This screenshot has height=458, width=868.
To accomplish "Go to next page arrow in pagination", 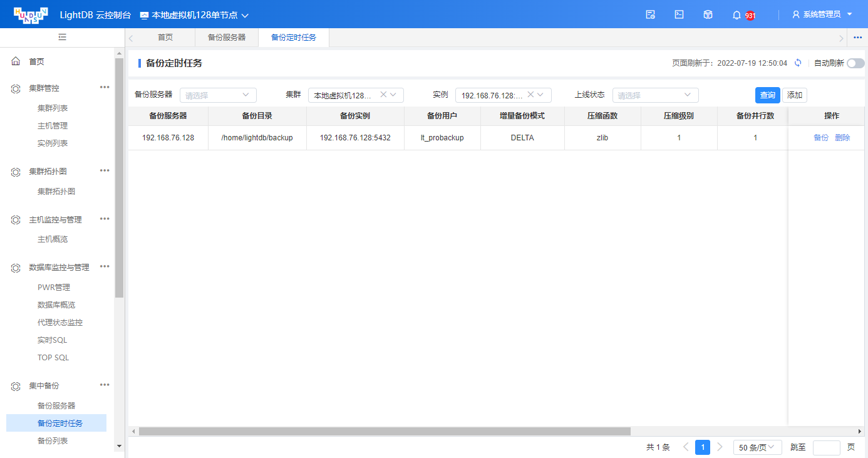I will pyautogui.click(x=720, y=447).
